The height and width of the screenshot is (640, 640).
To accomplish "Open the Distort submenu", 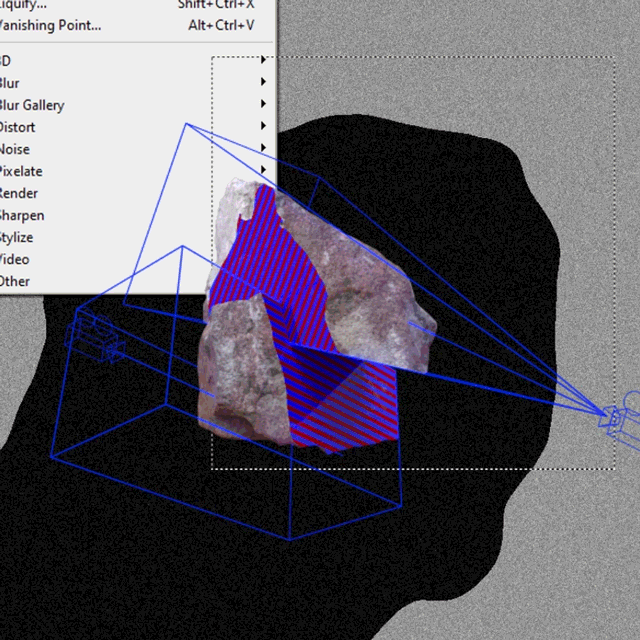I will tap(136, 127).
